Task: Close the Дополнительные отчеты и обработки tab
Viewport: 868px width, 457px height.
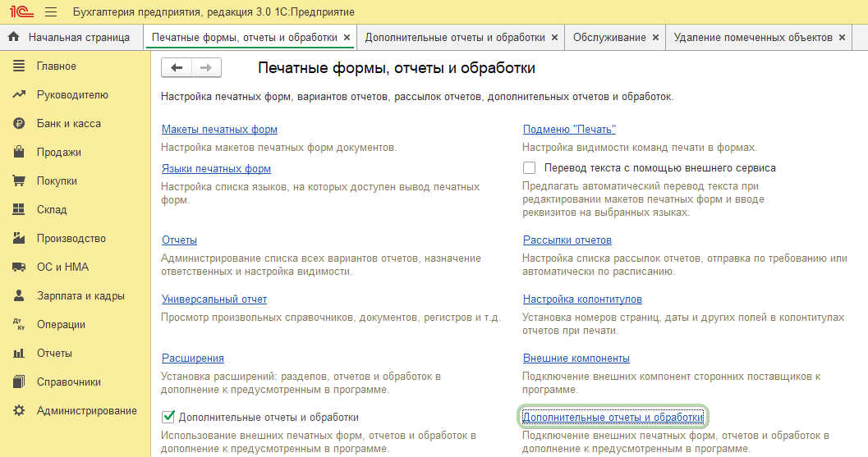Action: coord(554,38)
